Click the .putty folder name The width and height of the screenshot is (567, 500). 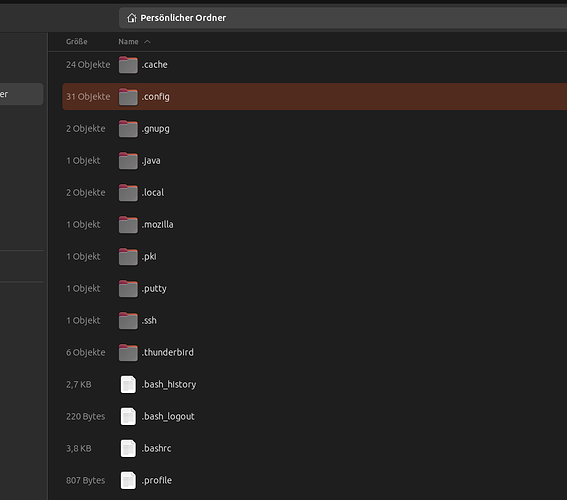(x=154, y=289)
